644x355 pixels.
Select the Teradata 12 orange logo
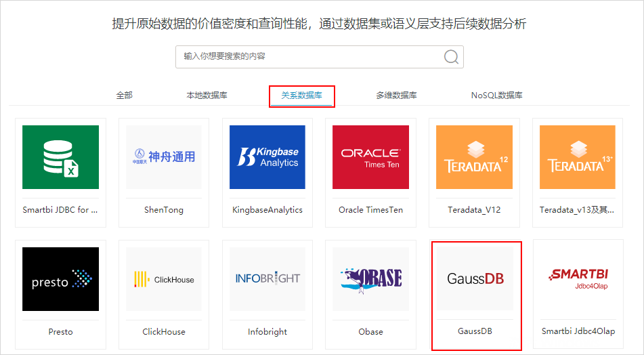pos(475,157)
